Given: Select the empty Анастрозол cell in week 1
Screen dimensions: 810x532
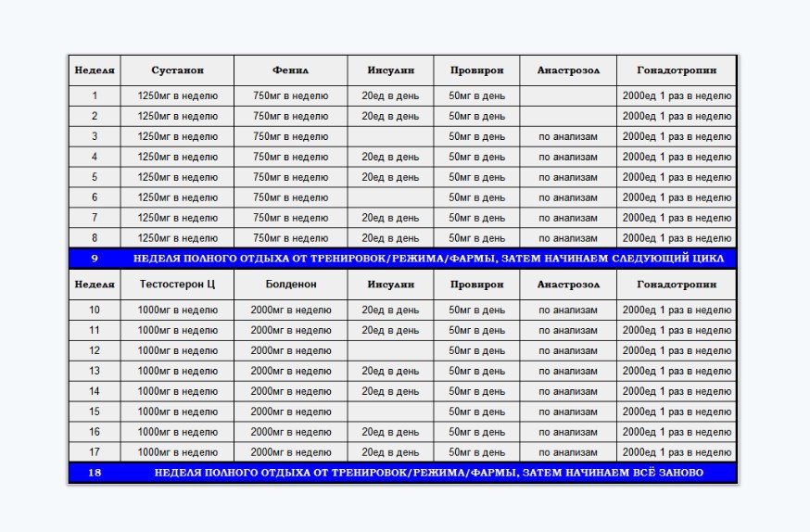Looking at the screenshot, I should coord(567,95).
